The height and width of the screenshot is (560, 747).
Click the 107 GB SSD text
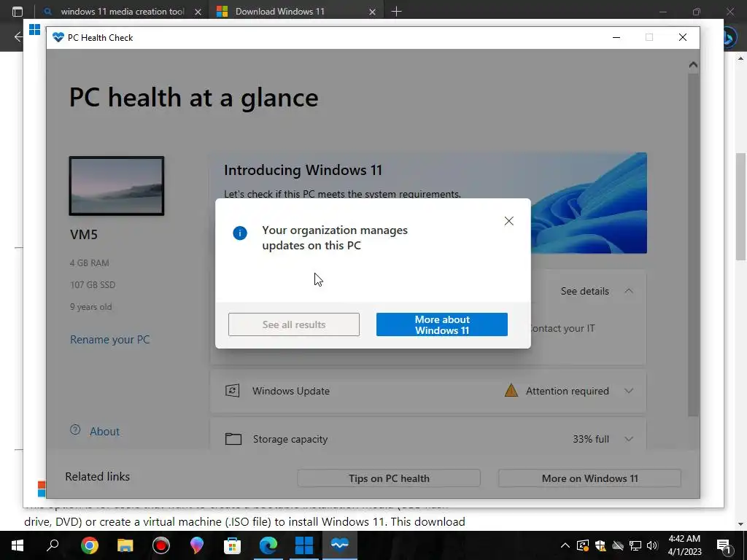point(93,285)
